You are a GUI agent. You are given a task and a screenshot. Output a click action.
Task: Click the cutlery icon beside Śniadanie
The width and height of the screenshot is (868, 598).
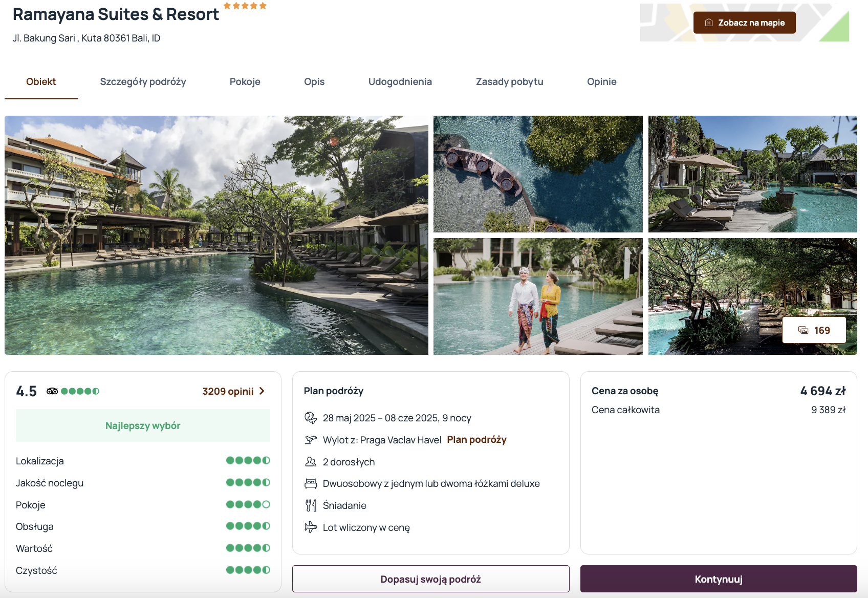311,505
